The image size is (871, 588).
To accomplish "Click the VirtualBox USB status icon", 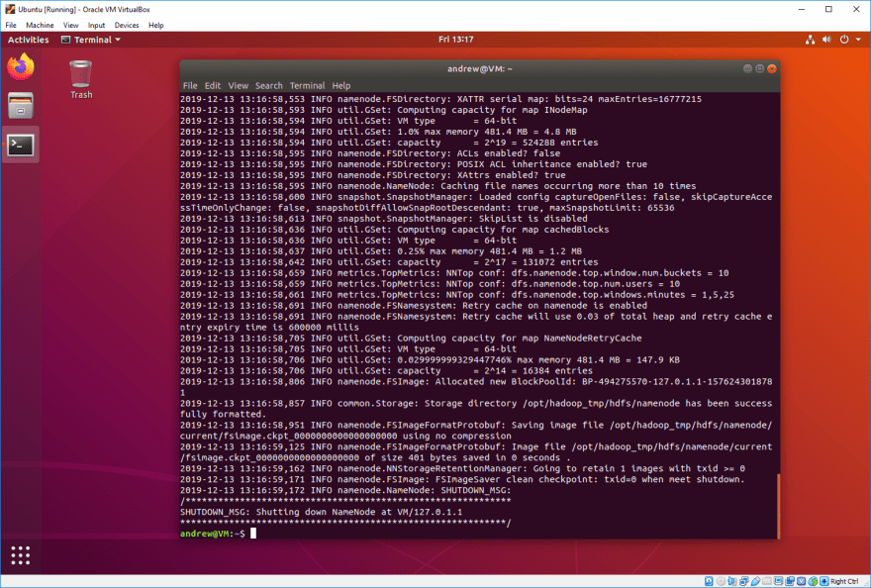I will [x=755, y=581].
